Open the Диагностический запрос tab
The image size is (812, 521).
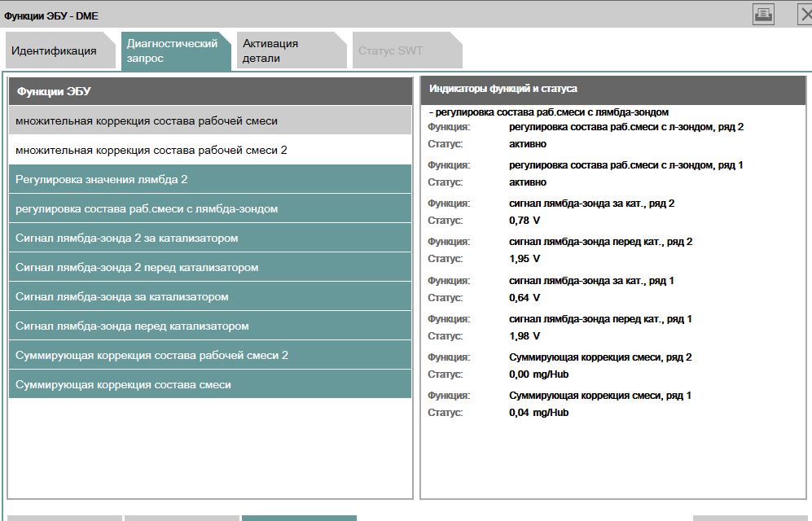pos(176,50)
